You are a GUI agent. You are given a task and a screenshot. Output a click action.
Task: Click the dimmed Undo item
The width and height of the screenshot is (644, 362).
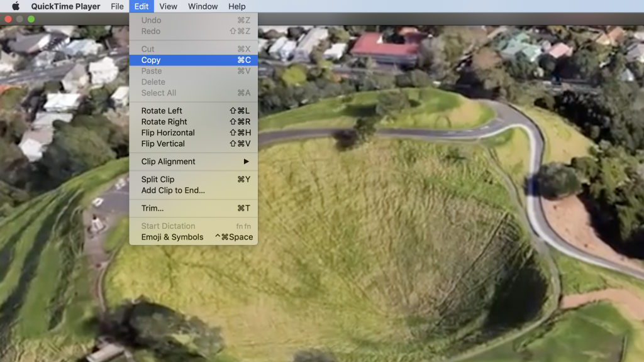[x=194, y=20]
